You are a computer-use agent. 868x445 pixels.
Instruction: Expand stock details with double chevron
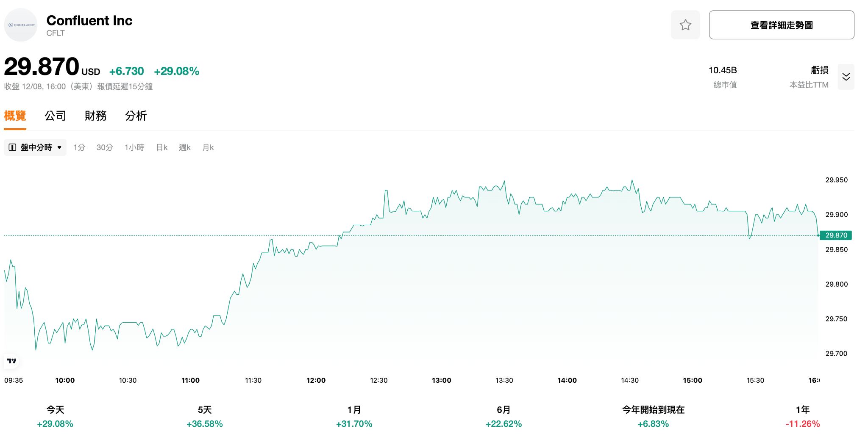(x=846, y=77)
